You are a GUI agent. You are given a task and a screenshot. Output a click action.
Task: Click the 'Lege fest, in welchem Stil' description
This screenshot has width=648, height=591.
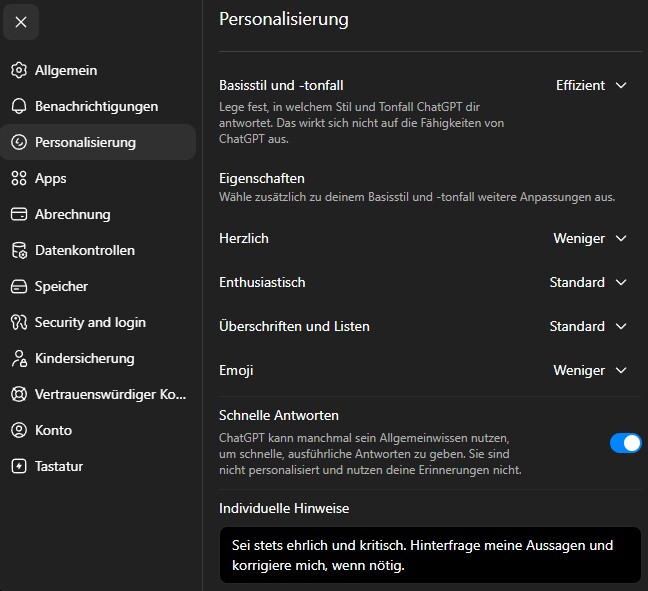362,123
